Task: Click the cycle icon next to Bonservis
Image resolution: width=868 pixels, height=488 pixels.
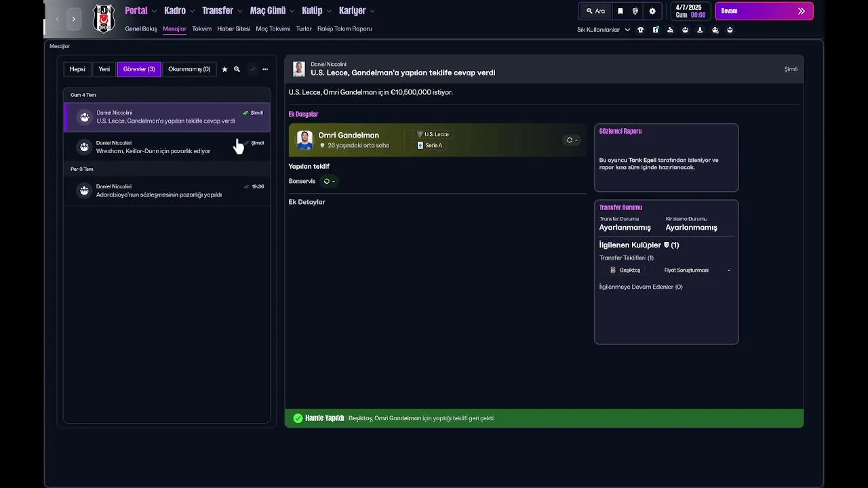Action: coord(327,181)
